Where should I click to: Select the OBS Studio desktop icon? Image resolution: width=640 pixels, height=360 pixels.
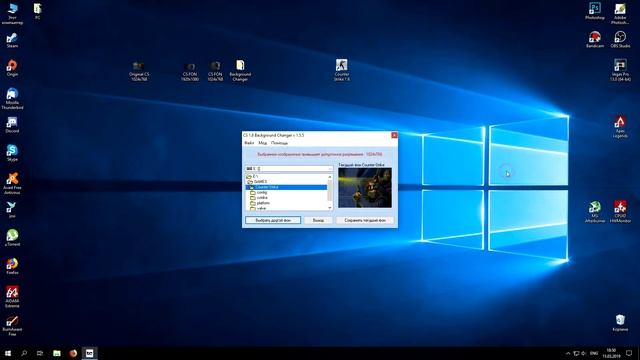[x=620, y=40]
